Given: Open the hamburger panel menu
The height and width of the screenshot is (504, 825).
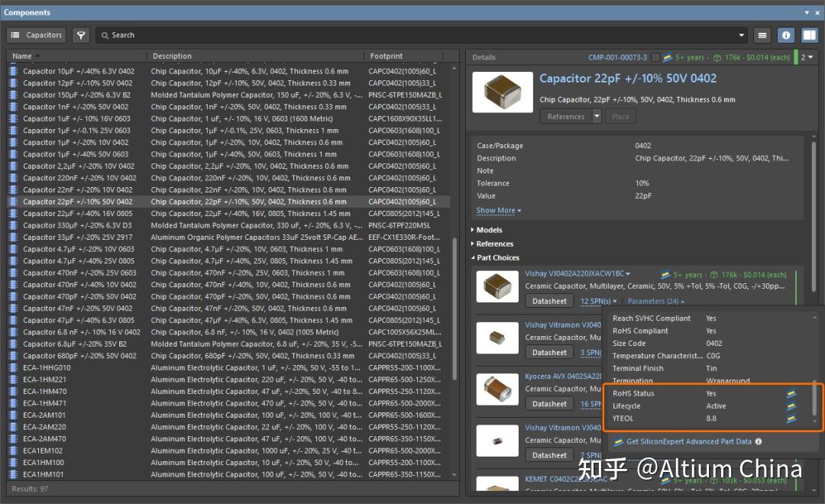Looking at the screenshot, I should coord(762,35).
